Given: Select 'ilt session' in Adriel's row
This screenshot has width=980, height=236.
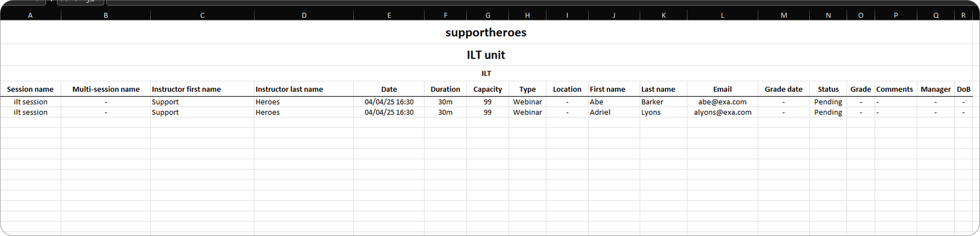Looking at the screenshot, I should point(30,112).
